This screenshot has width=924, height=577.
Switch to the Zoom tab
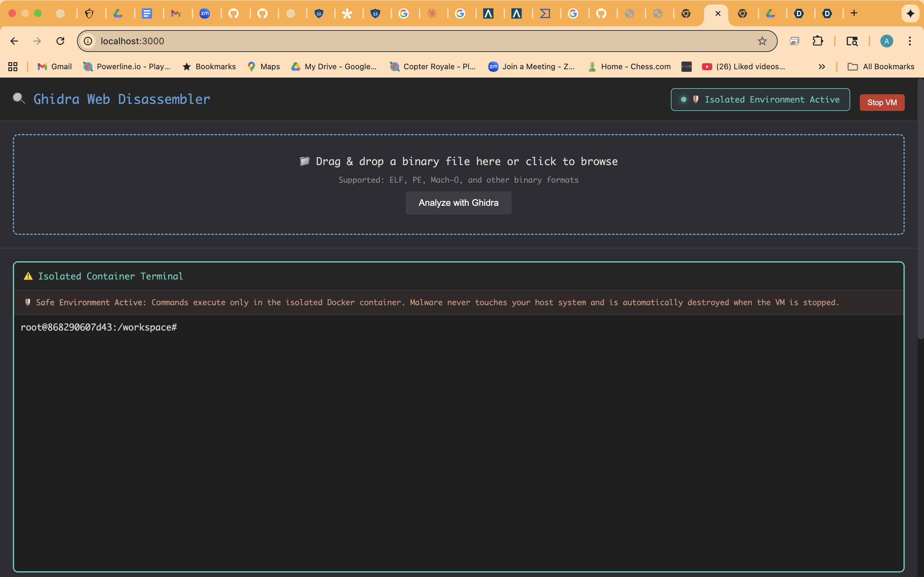pos(205,14)
